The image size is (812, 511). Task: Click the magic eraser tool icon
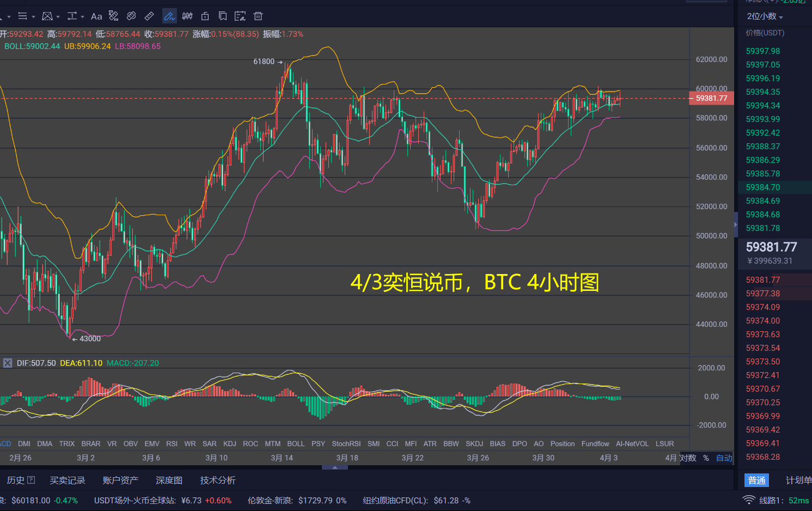pyautogui.click(x=113, y=16)
